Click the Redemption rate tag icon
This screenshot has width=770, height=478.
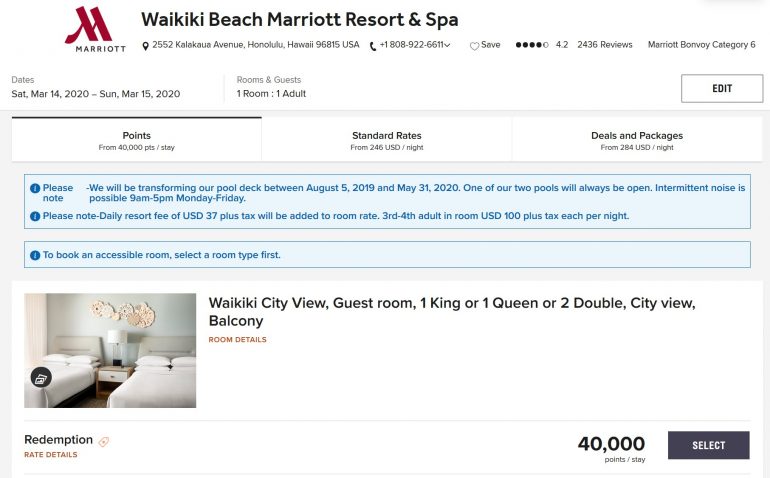104,441
